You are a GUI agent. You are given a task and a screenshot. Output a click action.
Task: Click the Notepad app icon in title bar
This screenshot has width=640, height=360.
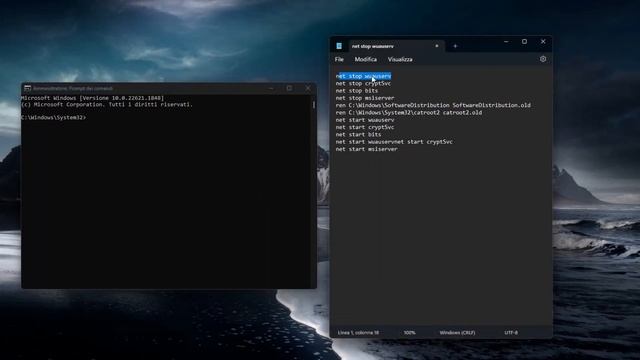pos(339,46)
